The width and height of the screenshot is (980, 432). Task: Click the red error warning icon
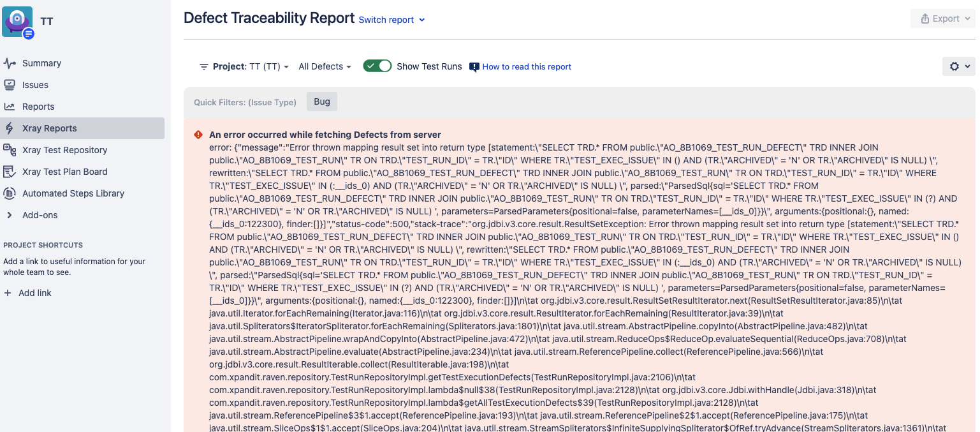198,135
